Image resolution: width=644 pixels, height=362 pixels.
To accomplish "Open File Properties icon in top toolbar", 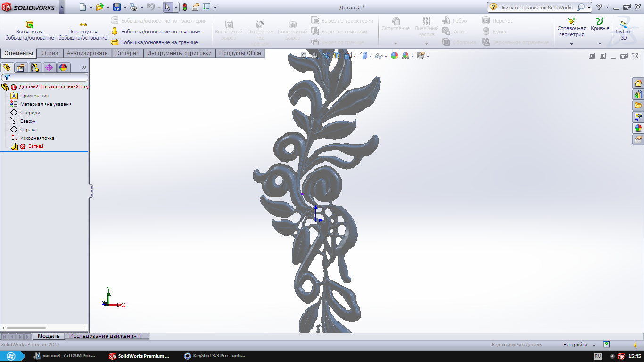I will 195,7.
